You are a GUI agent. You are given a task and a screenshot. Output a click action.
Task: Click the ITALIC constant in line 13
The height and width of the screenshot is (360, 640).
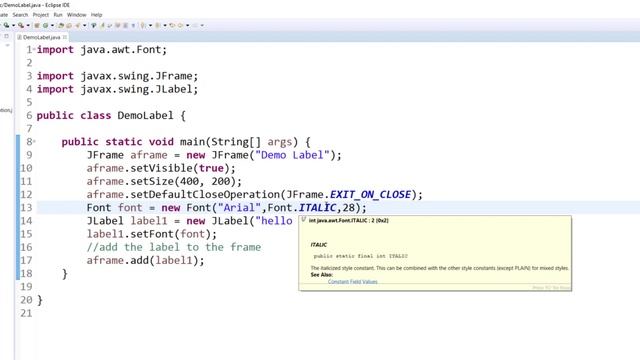pyautogui.click(x=317, y=207)
